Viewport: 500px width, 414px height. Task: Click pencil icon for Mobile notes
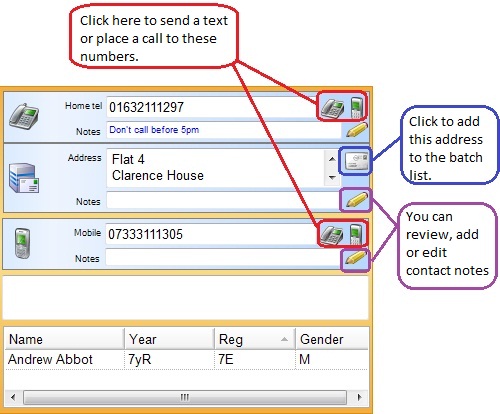coord(356,258)
